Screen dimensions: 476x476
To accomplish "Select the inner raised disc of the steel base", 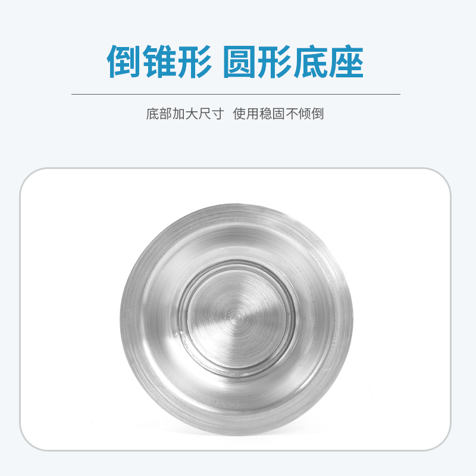I will (237, 318).
